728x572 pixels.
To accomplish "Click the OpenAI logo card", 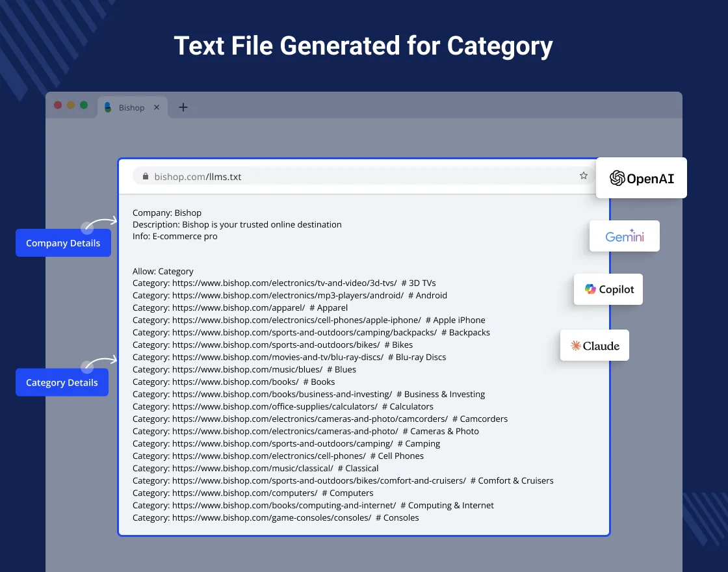I will click(x=641, y=177).
